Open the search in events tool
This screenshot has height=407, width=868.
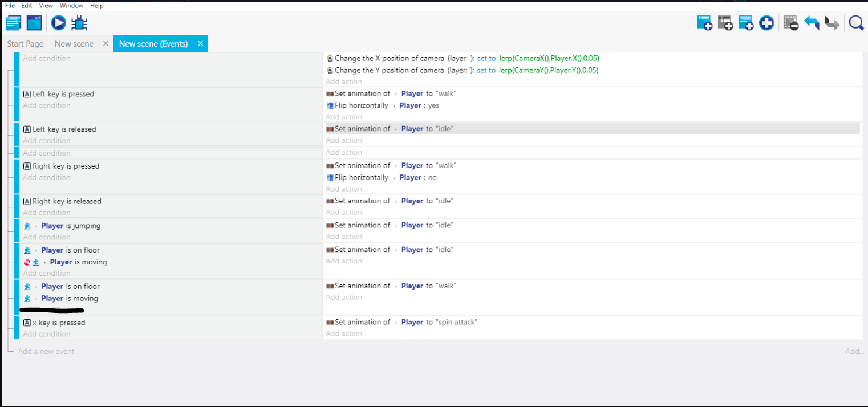click(x=856, y=23)
